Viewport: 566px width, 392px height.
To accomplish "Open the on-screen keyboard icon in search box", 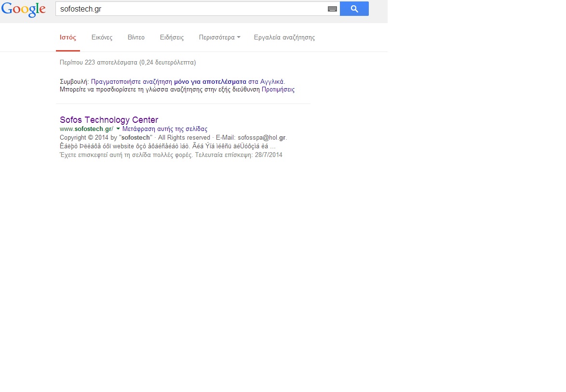I will 332,9.
